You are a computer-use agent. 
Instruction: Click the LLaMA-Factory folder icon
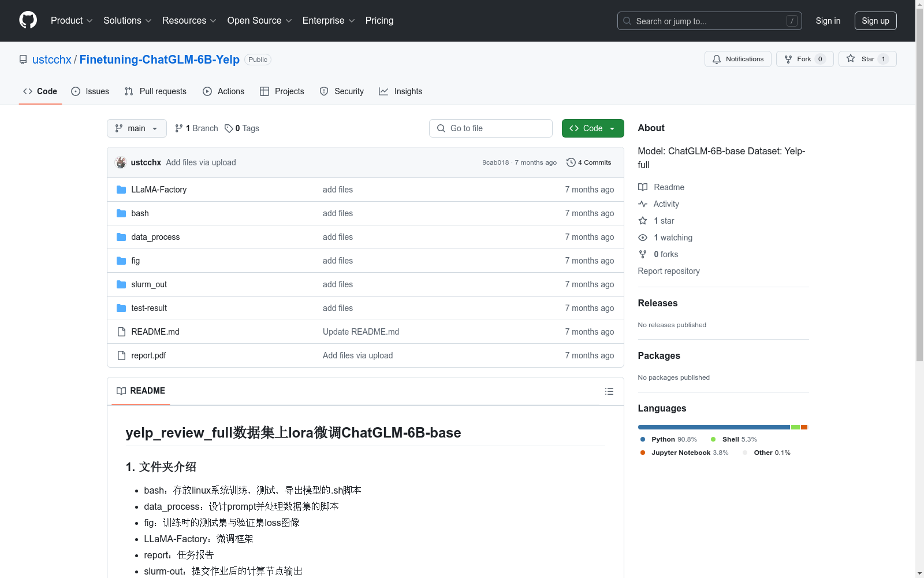(x=121, y=190)
